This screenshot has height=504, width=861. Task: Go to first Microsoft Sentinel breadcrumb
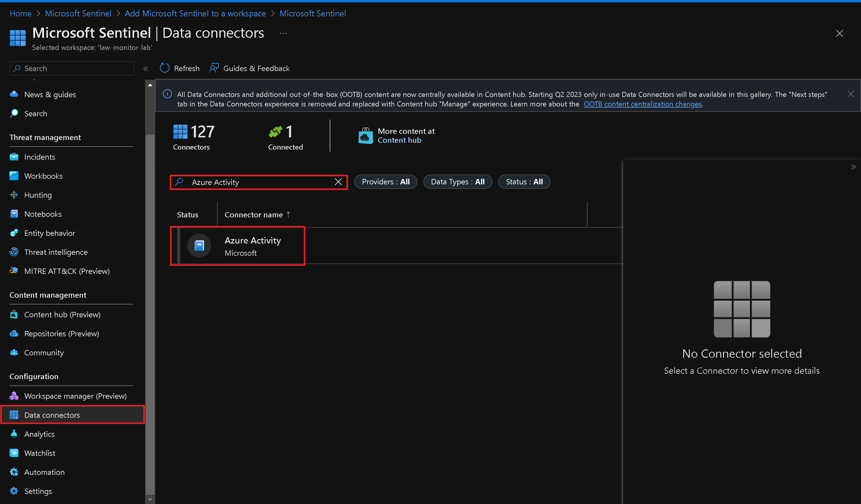(x=78, y=13)
